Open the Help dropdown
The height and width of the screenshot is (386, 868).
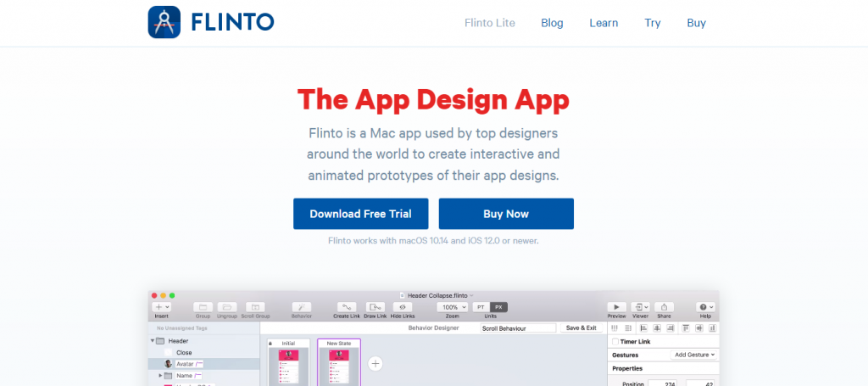pyautogui.click(x=705, y=307)
